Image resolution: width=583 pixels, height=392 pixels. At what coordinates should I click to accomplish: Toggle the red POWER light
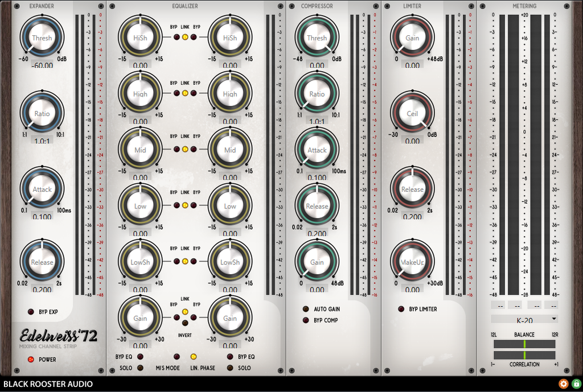point(31,360)
